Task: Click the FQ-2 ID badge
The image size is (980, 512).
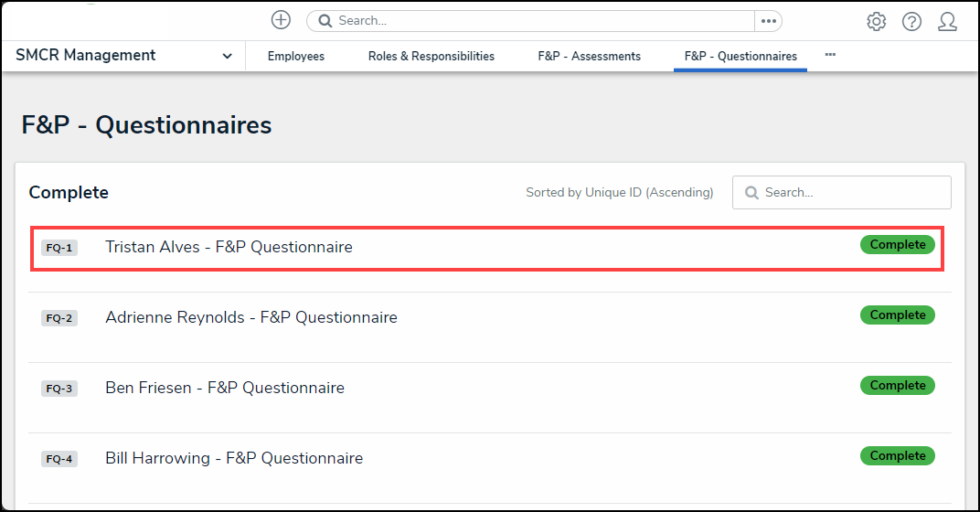Action: tap(59, 318)
